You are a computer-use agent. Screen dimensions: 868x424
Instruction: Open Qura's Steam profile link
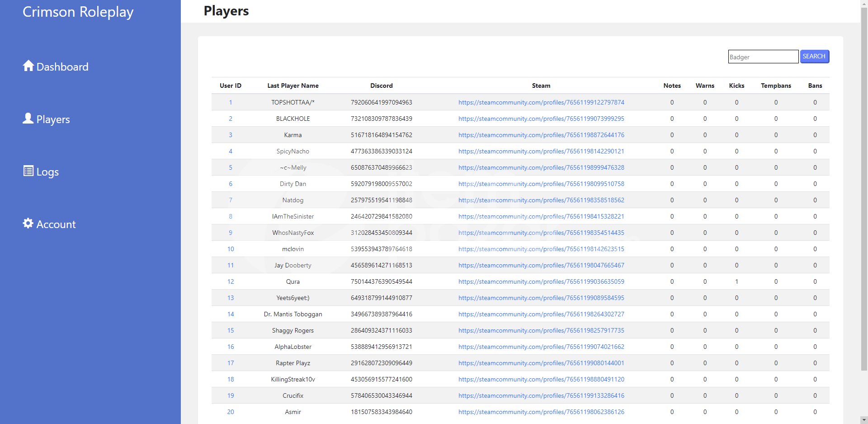(x=541, y=281)
